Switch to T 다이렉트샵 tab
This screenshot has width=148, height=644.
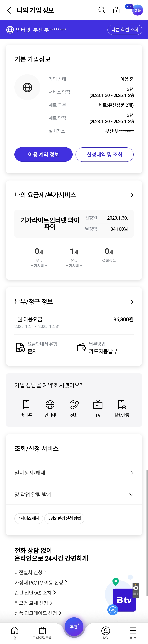[42, 633]
